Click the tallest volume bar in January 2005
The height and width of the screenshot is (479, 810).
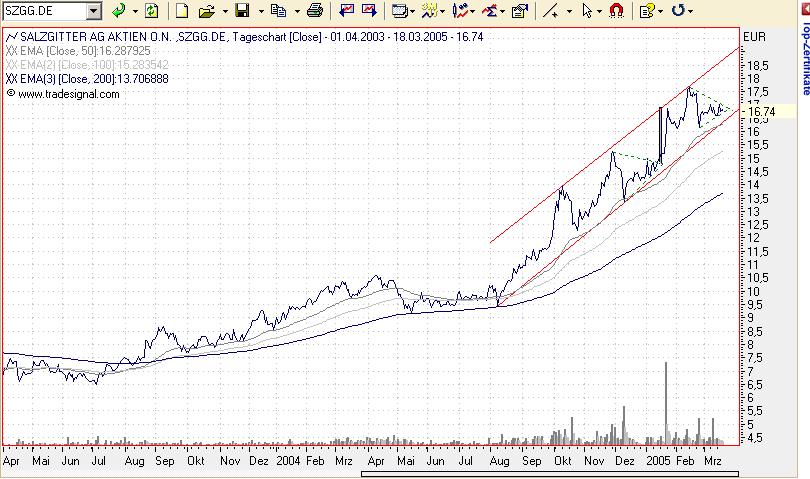click(x=666, y=403)
